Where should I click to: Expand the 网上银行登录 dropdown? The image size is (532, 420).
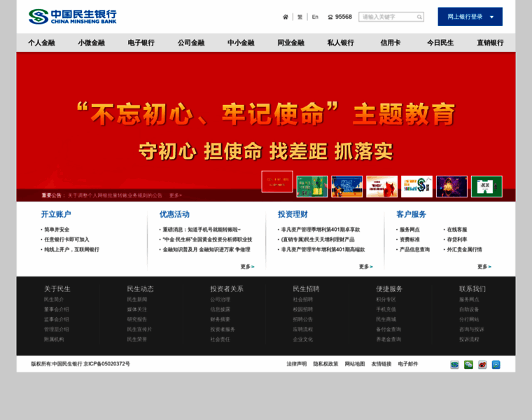(x=491, y=17)
